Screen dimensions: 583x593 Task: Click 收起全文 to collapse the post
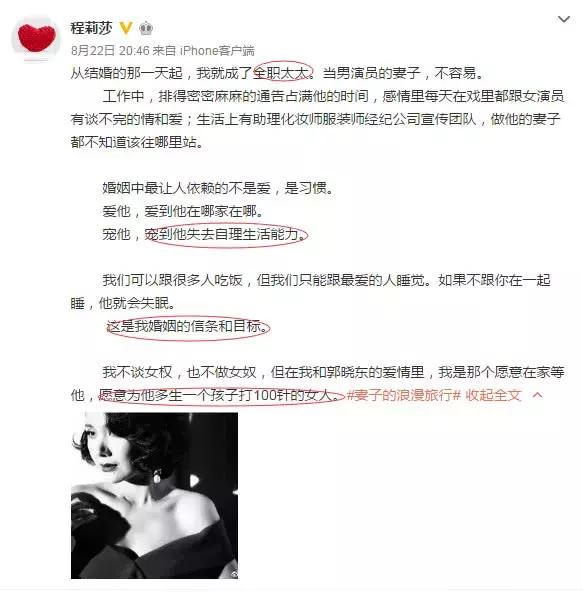tap(493, 395)
